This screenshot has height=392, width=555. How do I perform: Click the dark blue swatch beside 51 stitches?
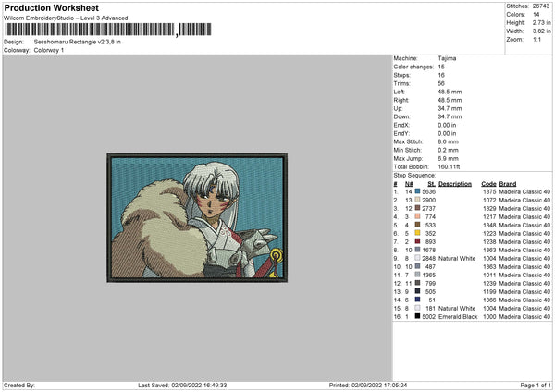(x=418, y=300)
